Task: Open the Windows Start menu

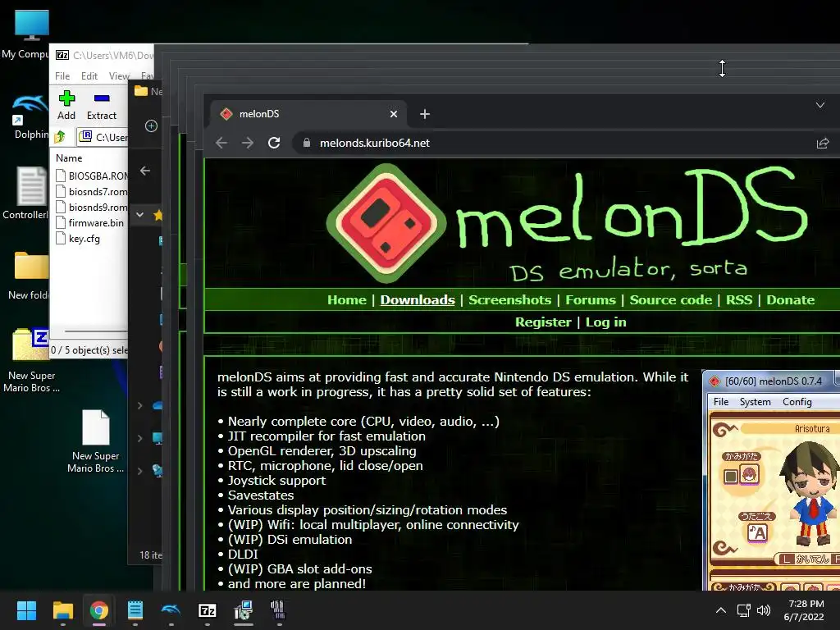Action: point(26,610)
